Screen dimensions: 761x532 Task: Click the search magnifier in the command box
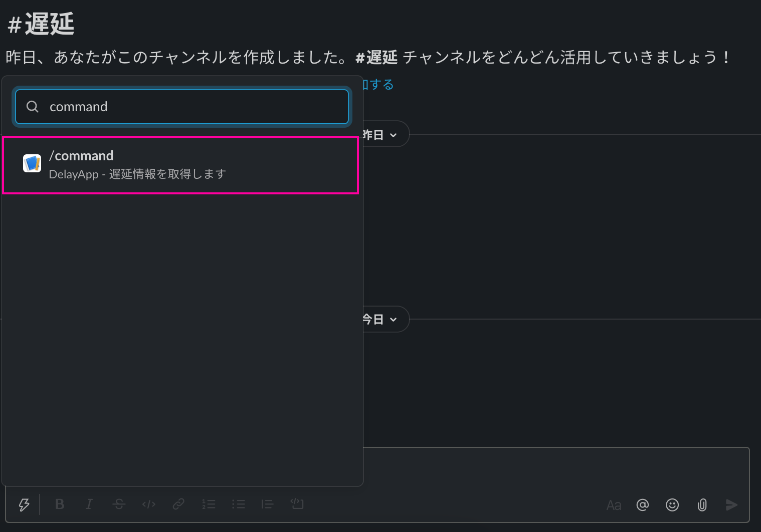pos(32,106)
